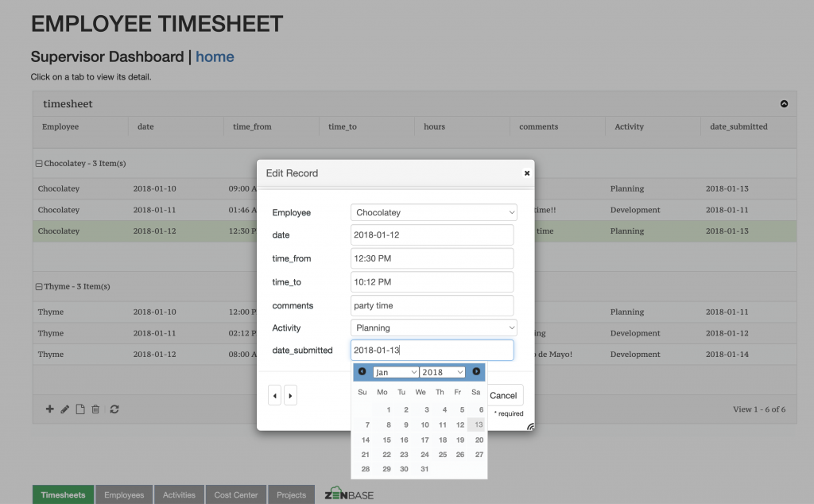The height and width of the screenshot is (504, 814).
Task: Click the refresh records icon
Action: point(114,409)
